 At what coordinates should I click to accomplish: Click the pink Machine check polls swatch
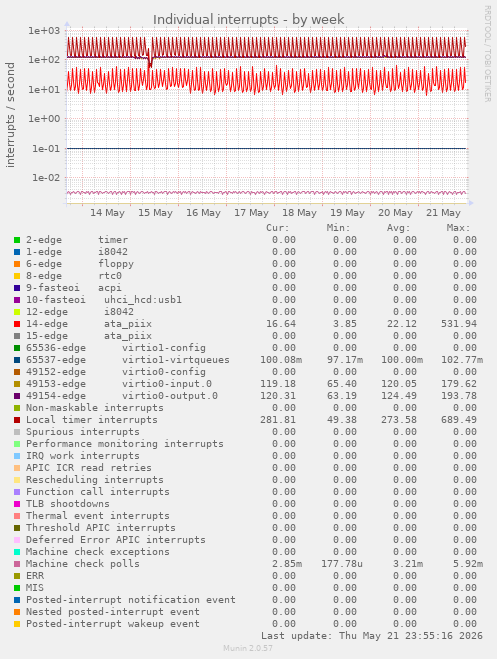(17, 564)
